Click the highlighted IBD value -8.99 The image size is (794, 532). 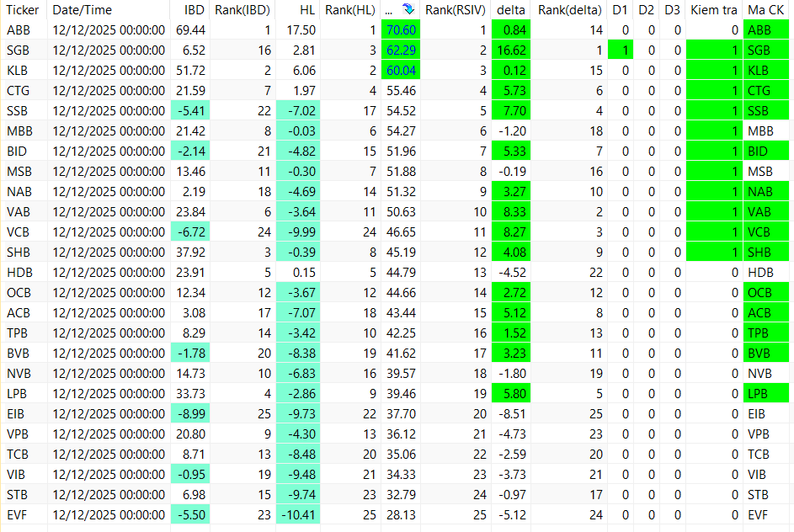coord(190,413)
